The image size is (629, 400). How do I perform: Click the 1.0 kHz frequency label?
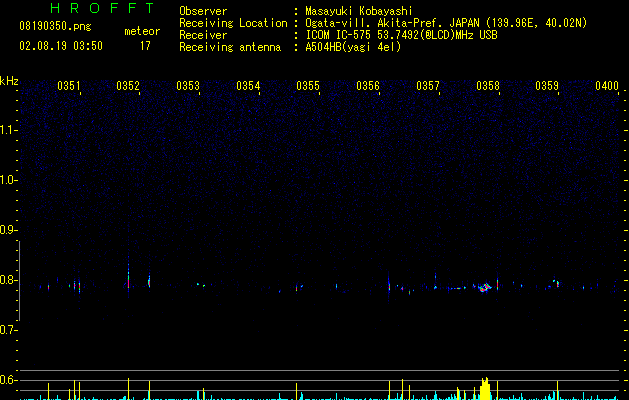[8, 180]
